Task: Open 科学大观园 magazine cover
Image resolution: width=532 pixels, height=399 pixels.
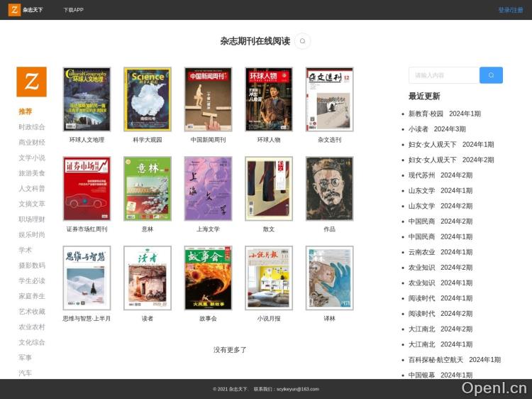Action: [148, 99]
